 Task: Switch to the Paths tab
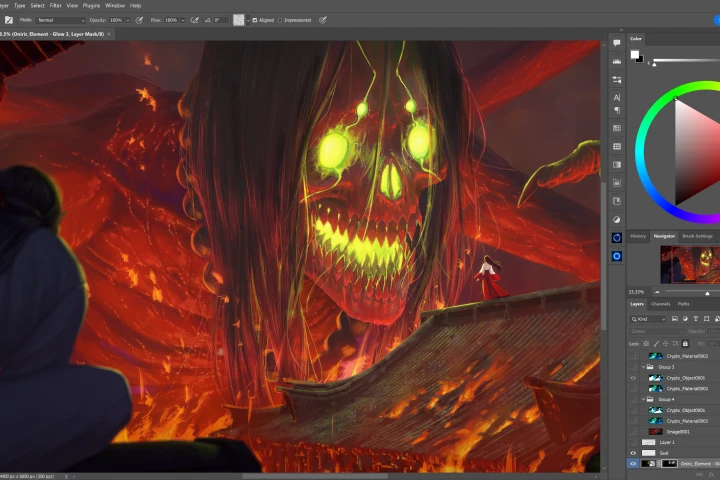(683, 304)
